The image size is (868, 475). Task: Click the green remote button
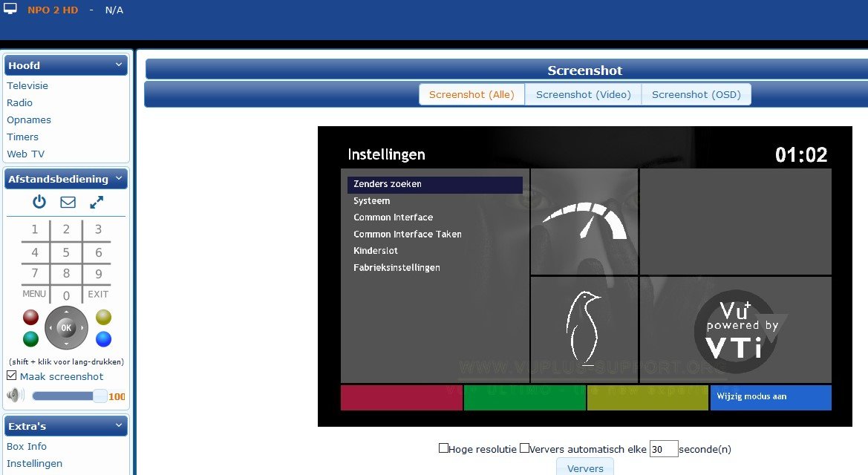30,338
